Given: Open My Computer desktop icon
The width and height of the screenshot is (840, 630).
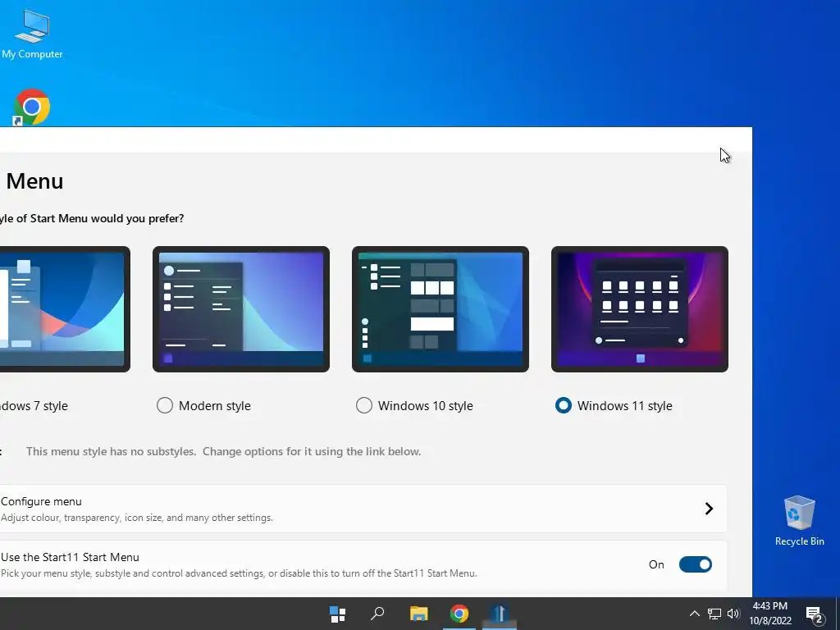Looking at the screenshot, I should pos(32,34).
